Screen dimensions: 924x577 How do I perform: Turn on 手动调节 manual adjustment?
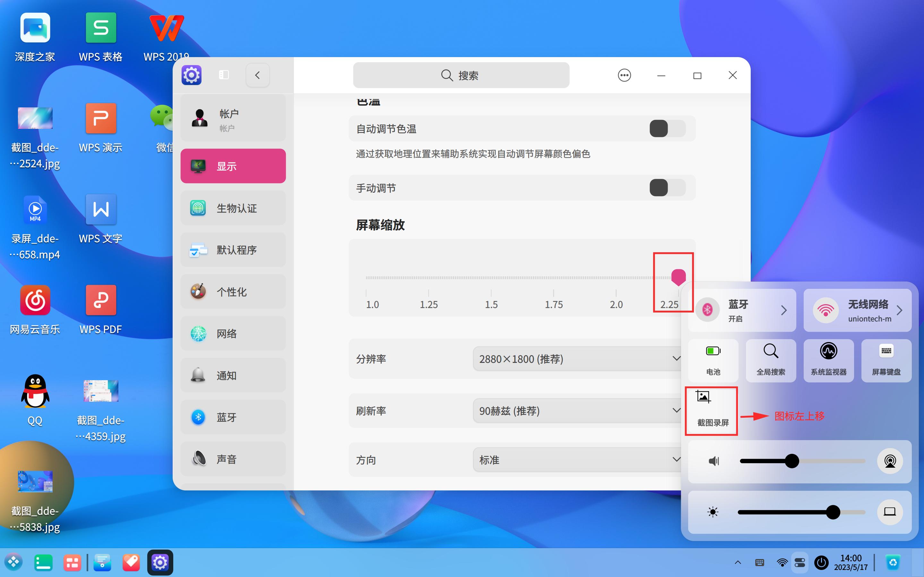coord(666,188)
